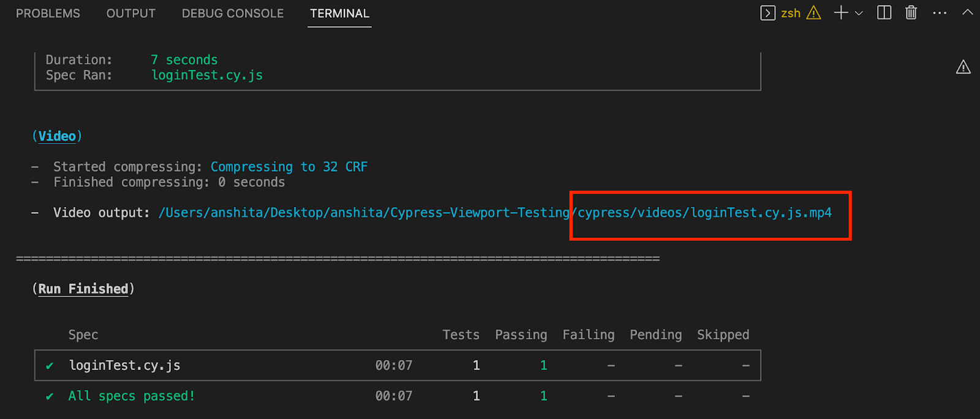The width and height of the screenshot is (980, 419).
Task: Create a new terminal with plus icon
Action: (x=841, y=13)
